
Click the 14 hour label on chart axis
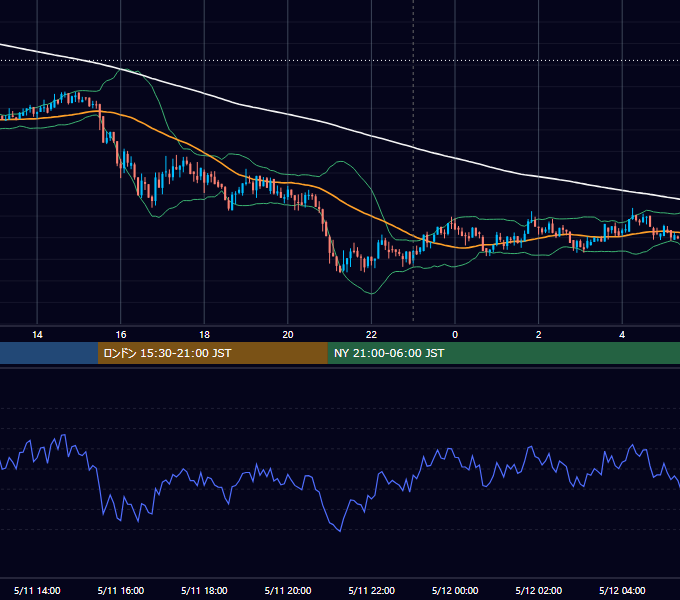(x=37, y=335)
